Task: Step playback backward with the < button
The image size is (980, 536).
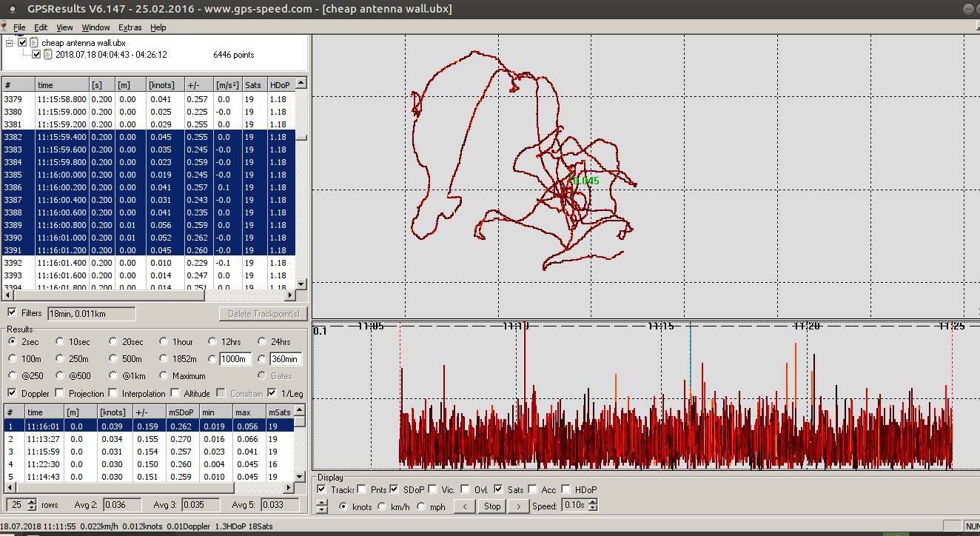Action: 464,506
